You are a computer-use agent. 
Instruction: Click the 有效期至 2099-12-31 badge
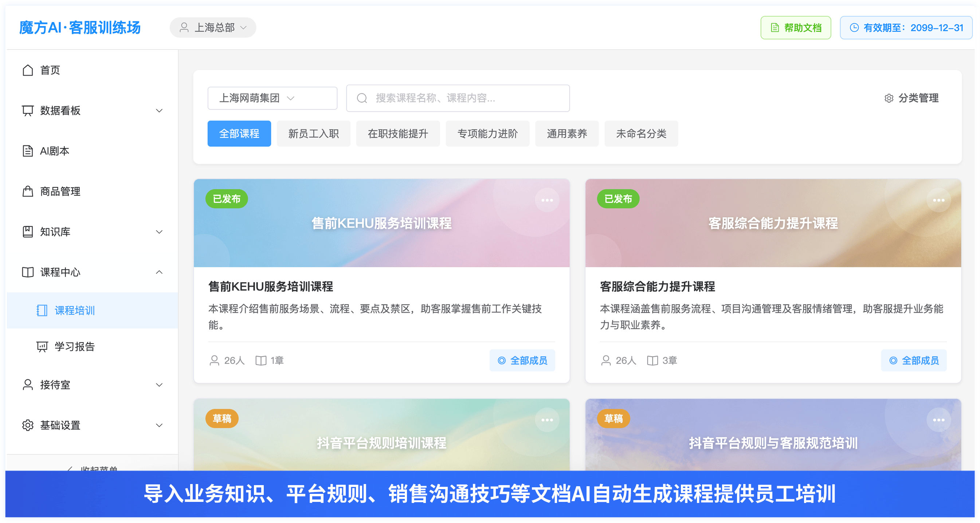pyautogui.click(x=906, y=28)
